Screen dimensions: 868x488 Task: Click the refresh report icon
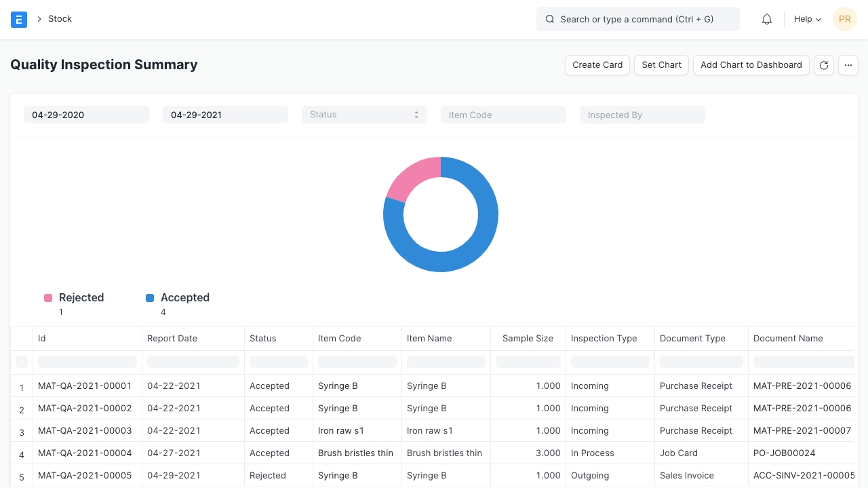click(824, 65)
